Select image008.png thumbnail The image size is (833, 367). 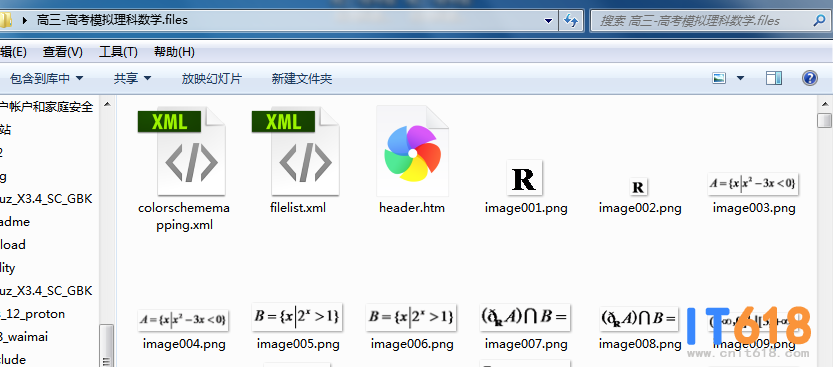pyautogui.click(x=639, y=319)
